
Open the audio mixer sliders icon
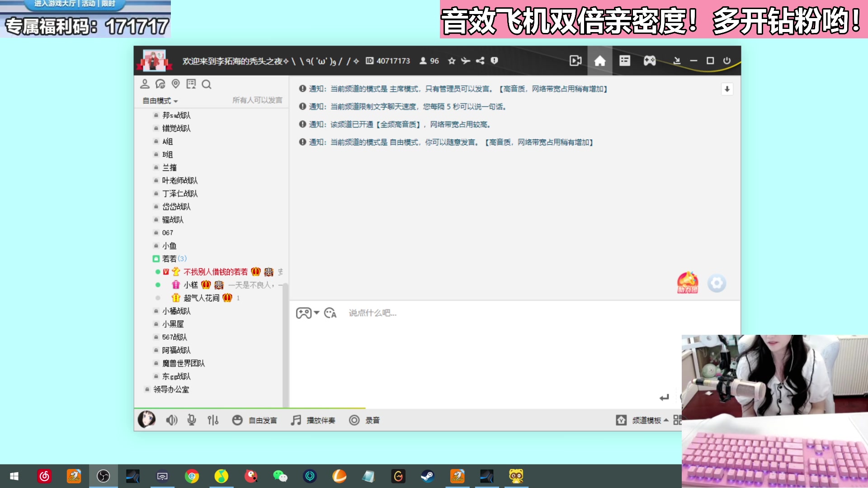point(213,420)
